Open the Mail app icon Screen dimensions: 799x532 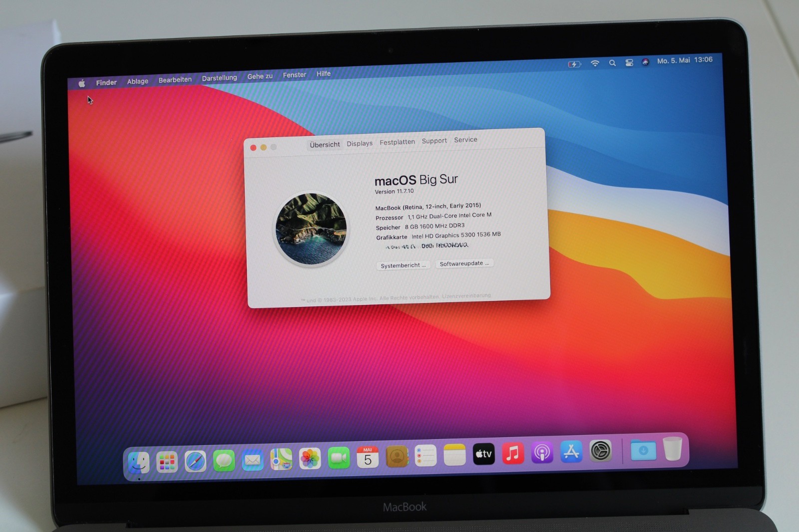253,460
